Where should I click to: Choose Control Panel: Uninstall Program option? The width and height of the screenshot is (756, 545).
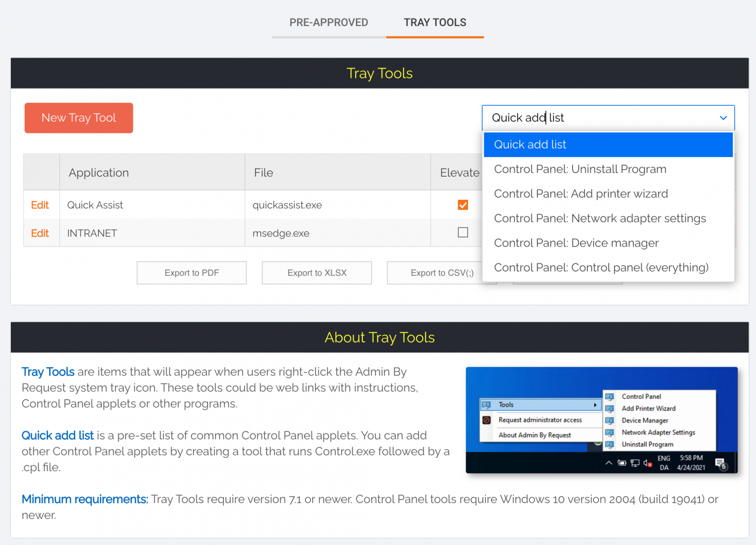(580, 169)
